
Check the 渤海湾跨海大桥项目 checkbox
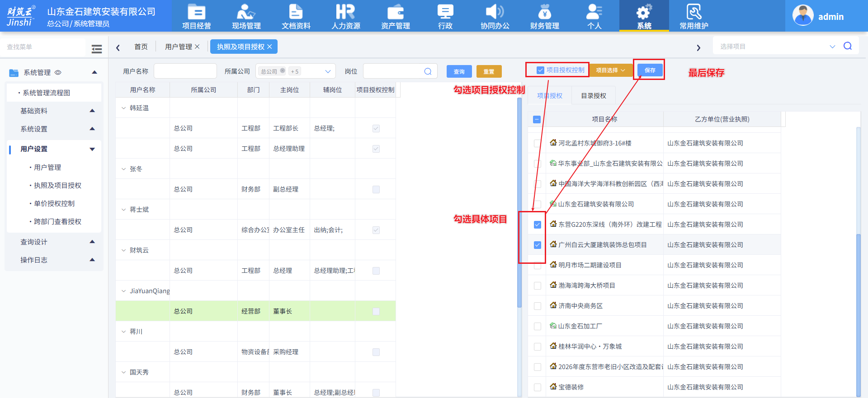click(x=538, y=286)
